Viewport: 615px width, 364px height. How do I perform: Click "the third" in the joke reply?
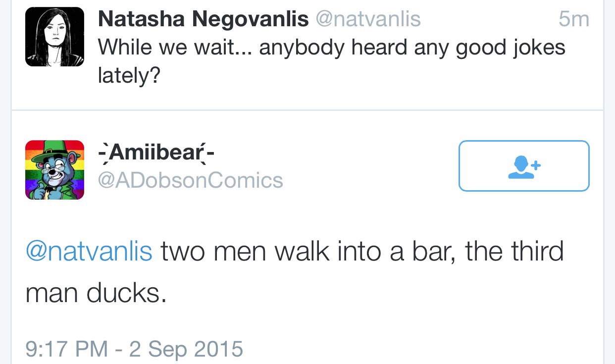(x=515, y=251)
